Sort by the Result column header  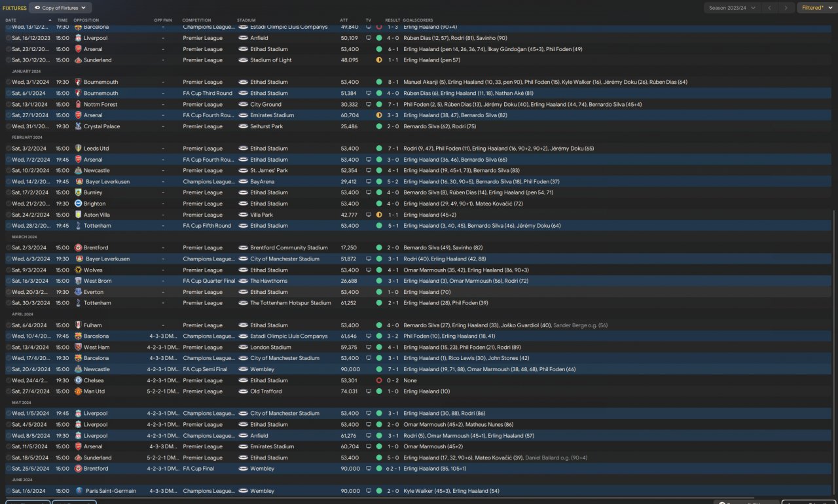pyautogui.click(x=392, y=20)
